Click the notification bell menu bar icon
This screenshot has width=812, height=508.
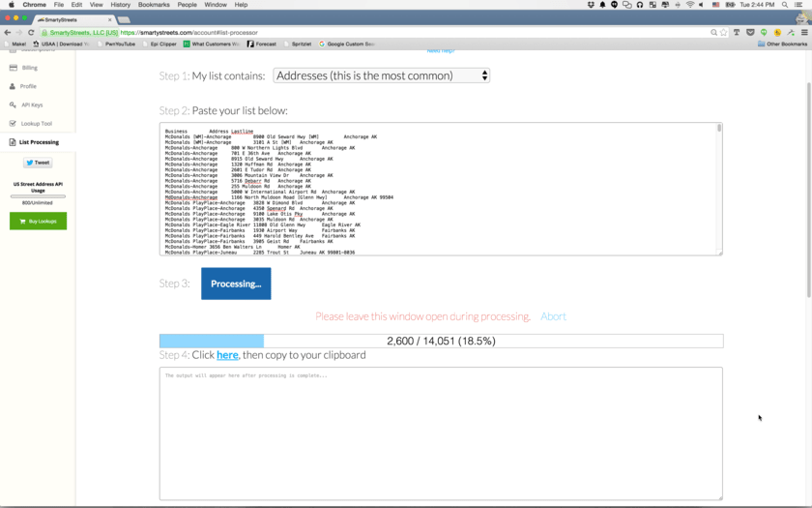[602, 5]
